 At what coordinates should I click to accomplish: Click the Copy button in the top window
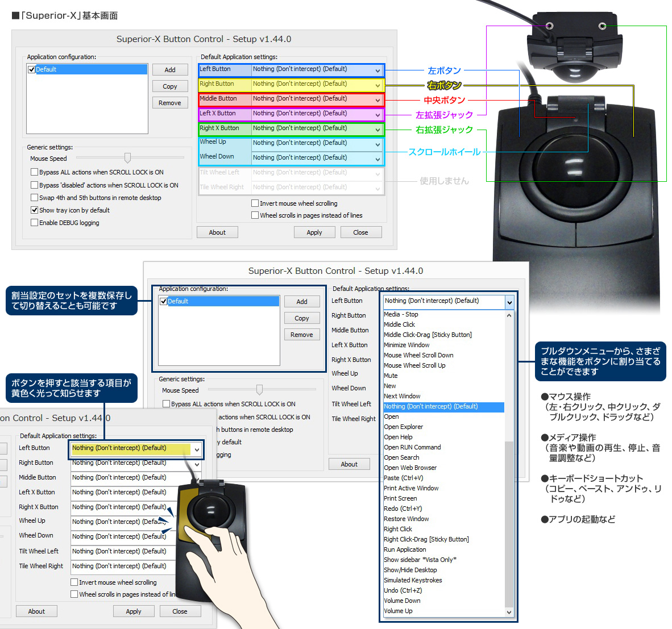click(170, 86)
